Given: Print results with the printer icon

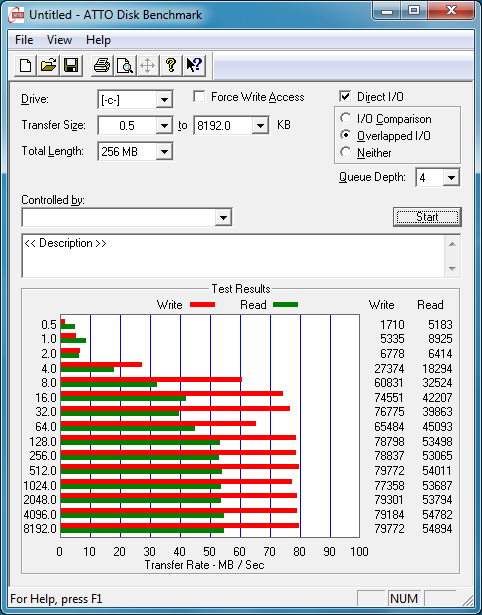Looking at the screenshot, I should 102,65.
